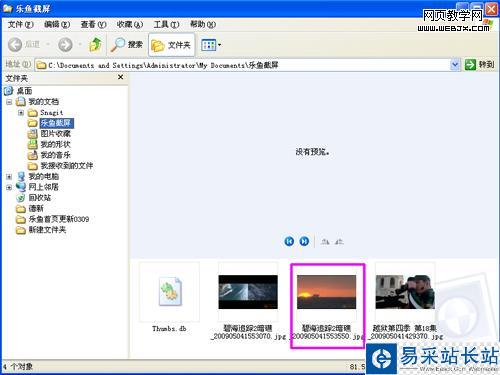Expand the address bar dropdown
500x375 pixels.
tap(455, 65)
